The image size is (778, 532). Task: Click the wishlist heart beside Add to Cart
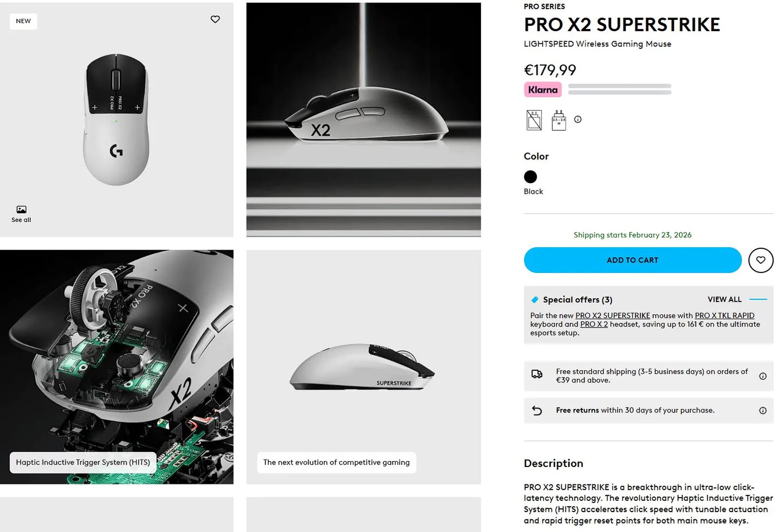click(x=760, y=260)
